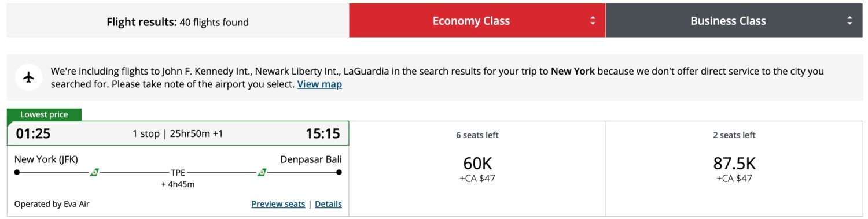Click the second Eva Air logo after TPE
Screen dimensions: 868x219
pos(262,172)
